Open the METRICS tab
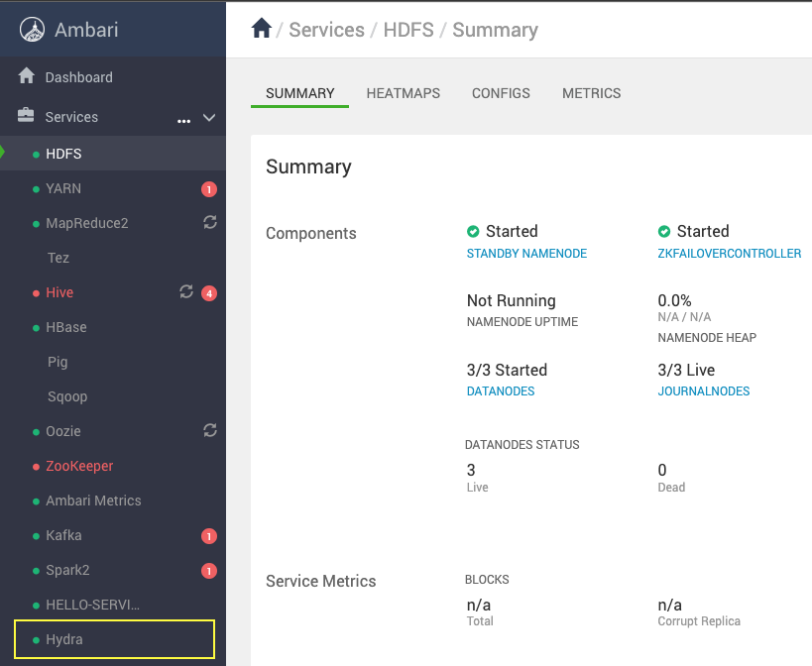 591,93
